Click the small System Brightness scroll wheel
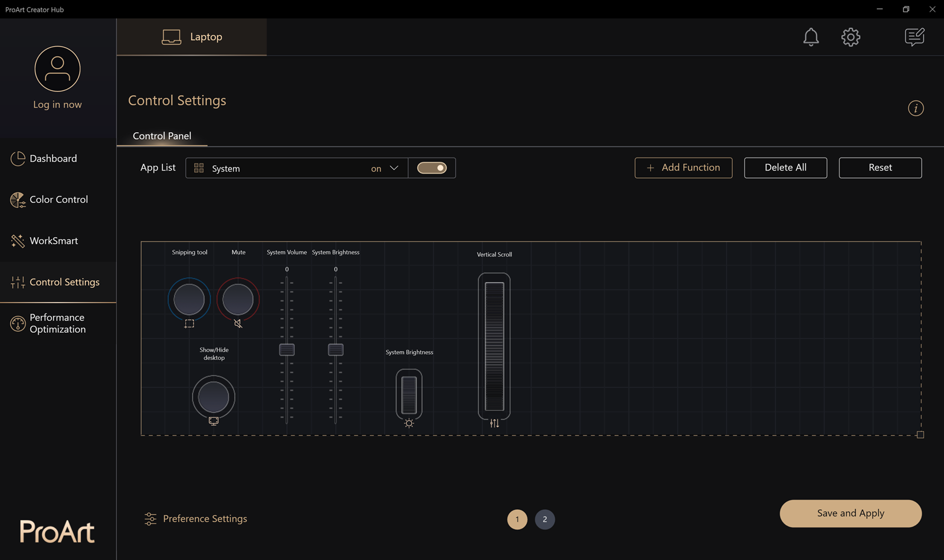 (x=409, y=395)
